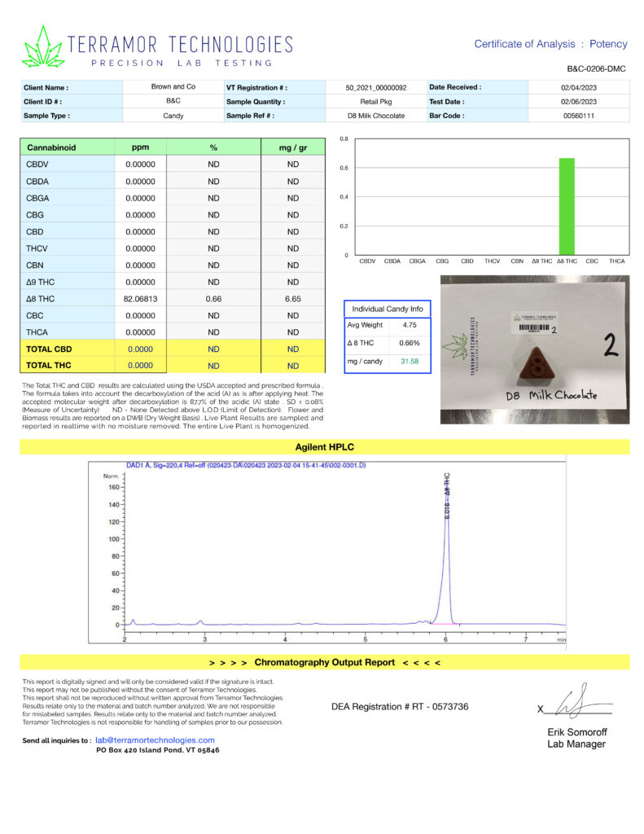Image resolution: width=644 pixels, height=834 pixels.
Task: Select the Δ9 THC row label in table
Action: pyautogui.click(x=40, y=282)
